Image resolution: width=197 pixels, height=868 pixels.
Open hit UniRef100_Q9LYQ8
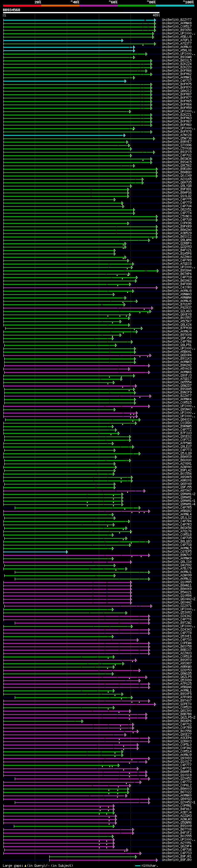[177, 186]
